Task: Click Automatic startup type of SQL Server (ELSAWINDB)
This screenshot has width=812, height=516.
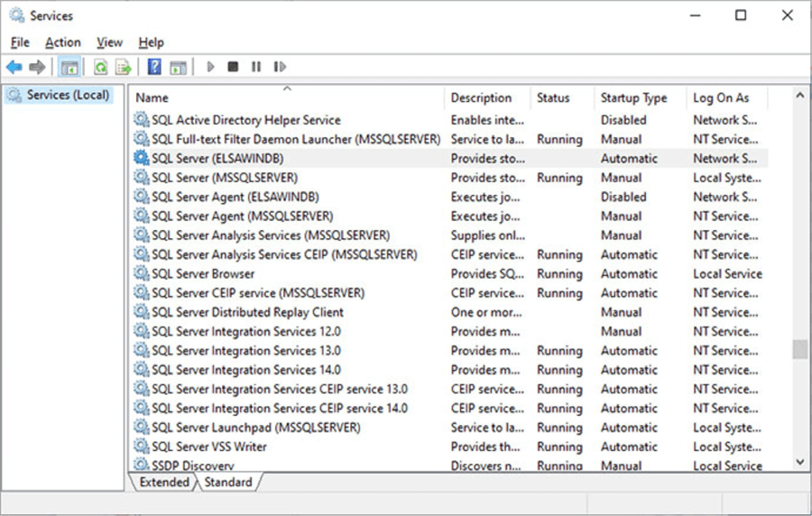Action: click(x=629, y=158)
